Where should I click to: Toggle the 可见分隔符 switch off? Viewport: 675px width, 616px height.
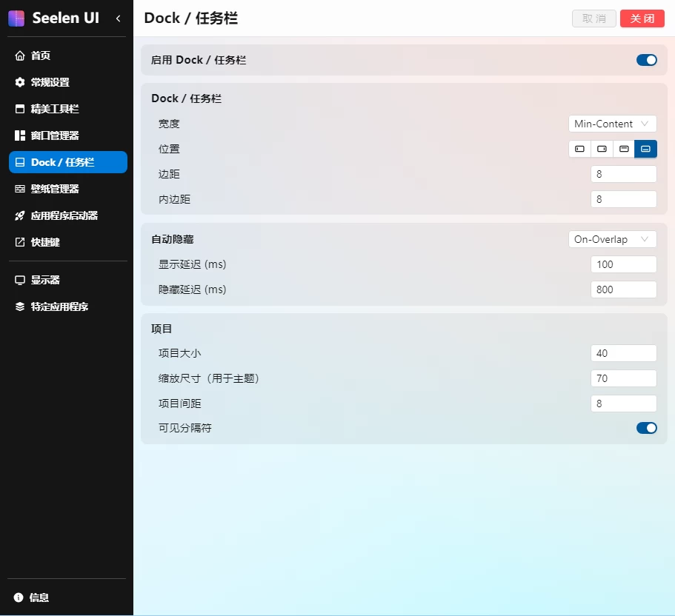[x=646, y=428]
